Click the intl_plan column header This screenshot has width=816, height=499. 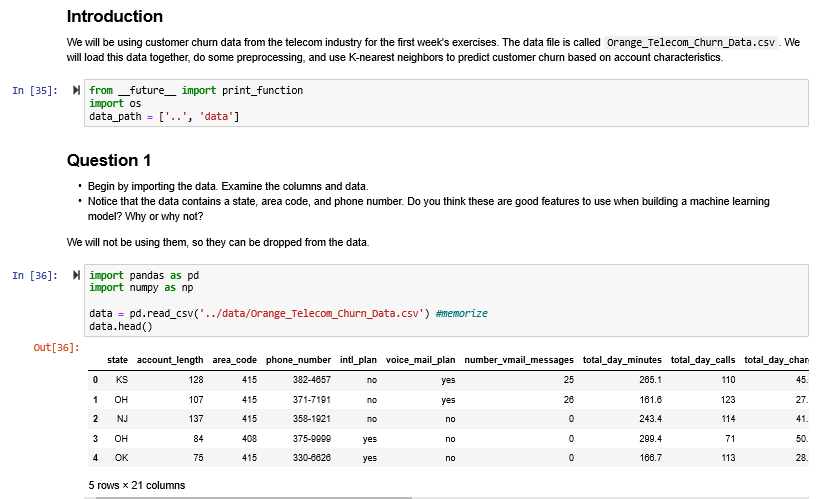coord(358,360)
